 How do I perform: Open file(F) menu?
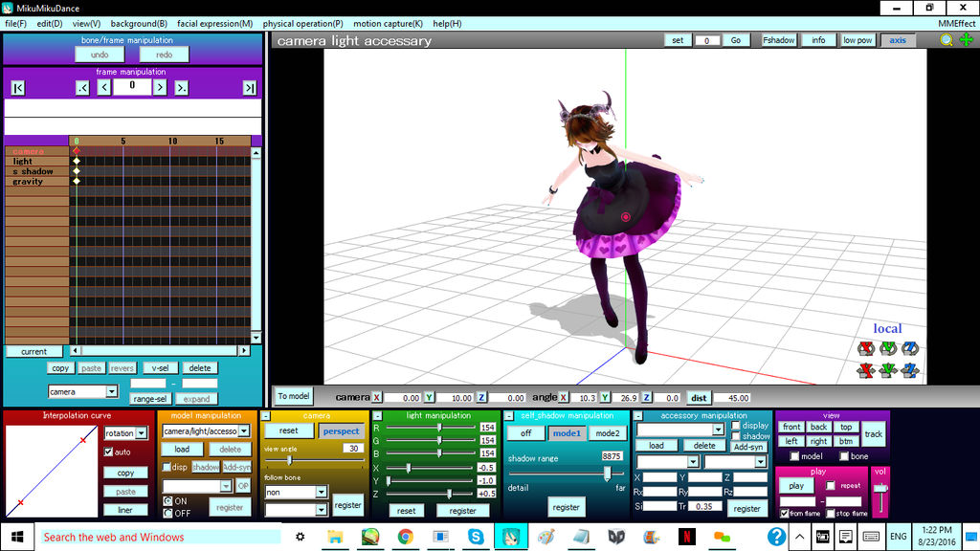click(15, 23)
